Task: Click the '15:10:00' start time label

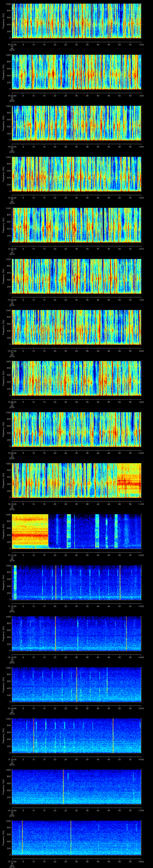Action: pos(12,504)
